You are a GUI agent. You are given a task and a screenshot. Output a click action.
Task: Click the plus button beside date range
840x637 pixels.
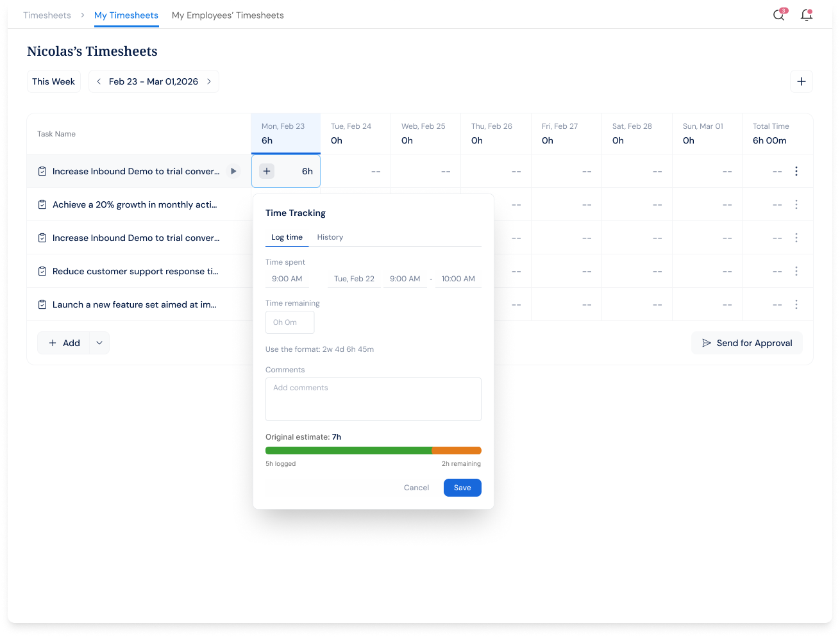click(x=802, y=81)
